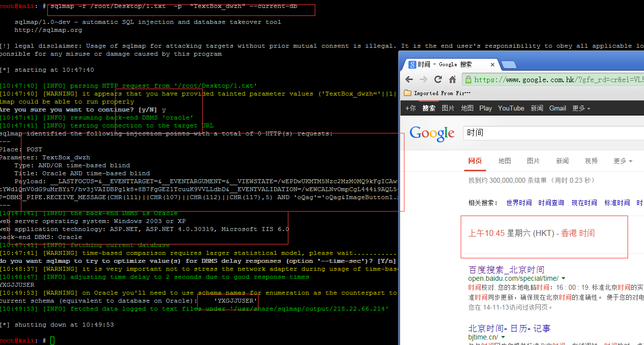Open +你 in the Google top bar

pos(410,108)
